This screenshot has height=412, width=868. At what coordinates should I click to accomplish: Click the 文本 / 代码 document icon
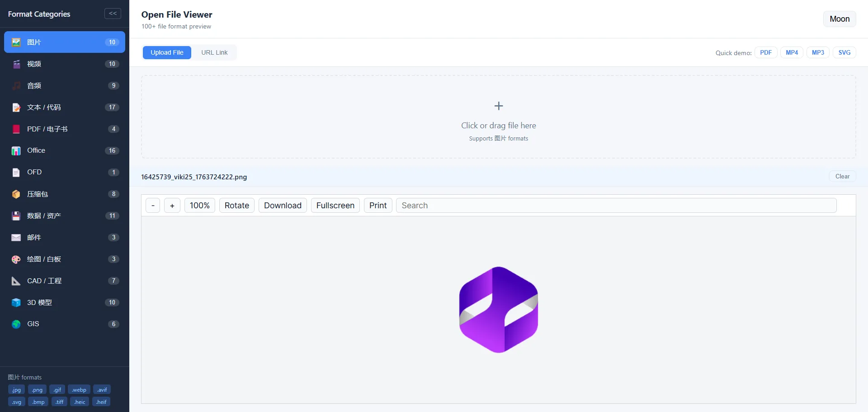click(16, 107)
